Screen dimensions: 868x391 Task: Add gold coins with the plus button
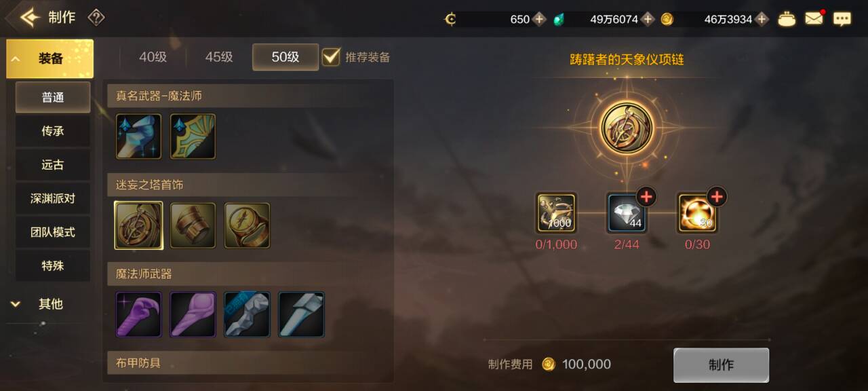pos(762,19)
